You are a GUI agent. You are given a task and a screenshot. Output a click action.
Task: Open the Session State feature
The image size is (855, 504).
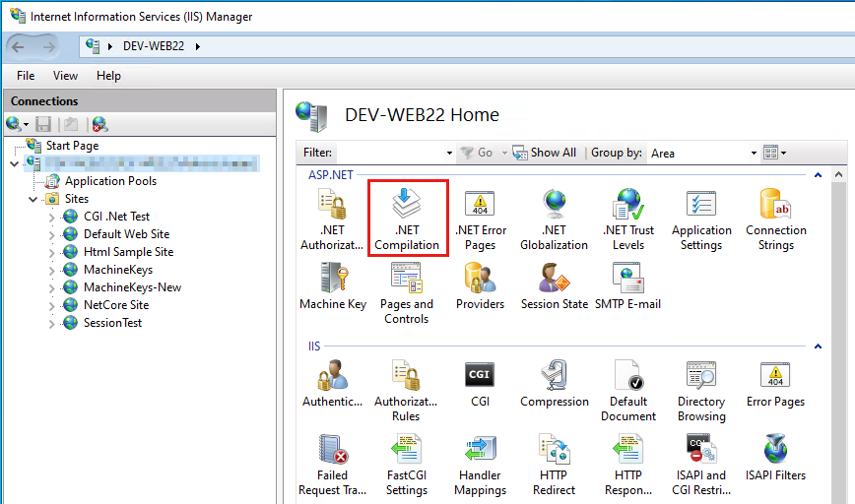(x=554, y=285)
